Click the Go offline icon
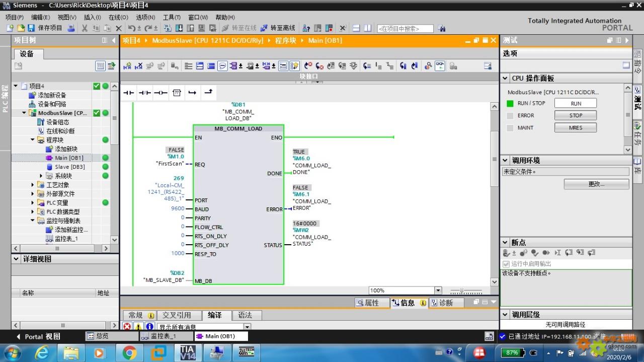This screenshot has width=644, height=362. pos(265,28)
